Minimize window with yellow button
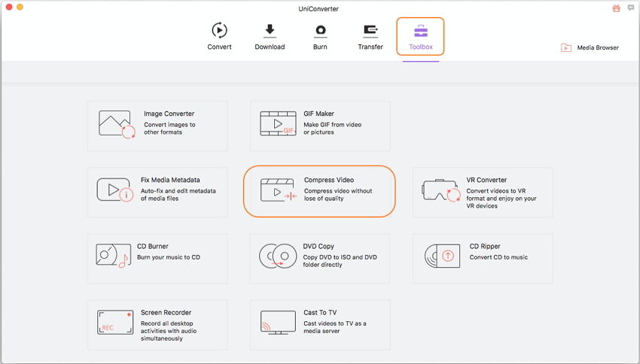The image size is (640, 364). [x=20, y=7]
